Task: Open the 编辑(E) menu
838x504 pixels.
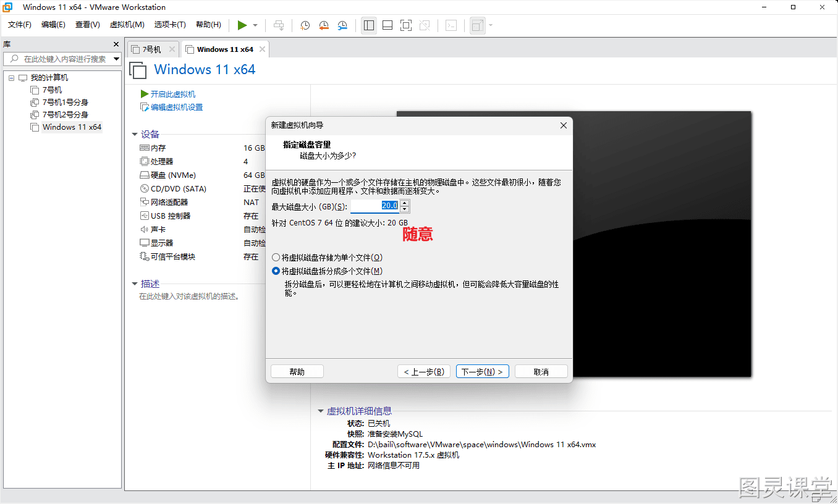Action: pyautogui.click(x=53, y=25)
